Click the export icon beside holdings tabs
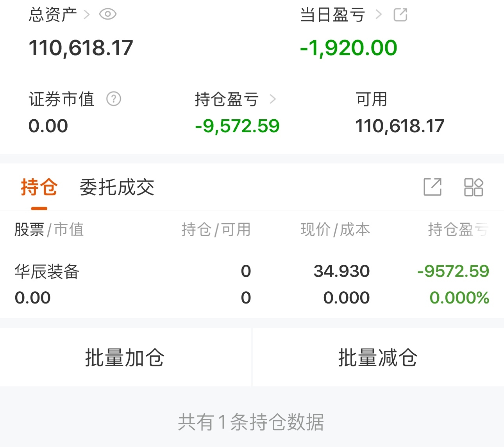Image resolution: width=504 pixels, height=447 pixels. coord(433,187)
